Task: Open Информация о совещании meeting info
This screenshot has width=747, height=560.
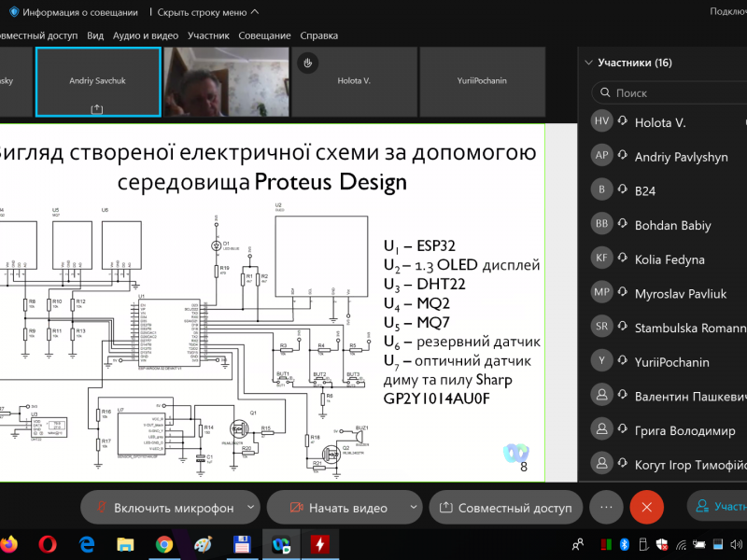Action: (73, 12)
